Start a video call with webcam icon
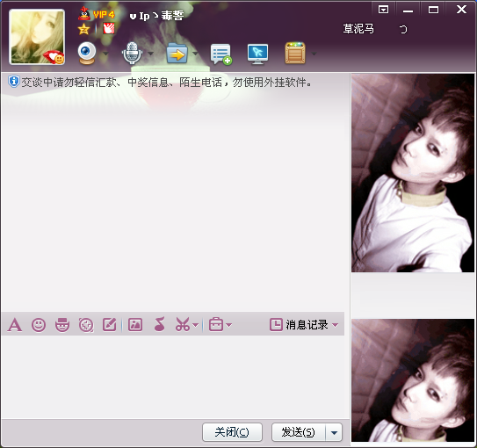The image size is (477, 448). coord(87,54)
